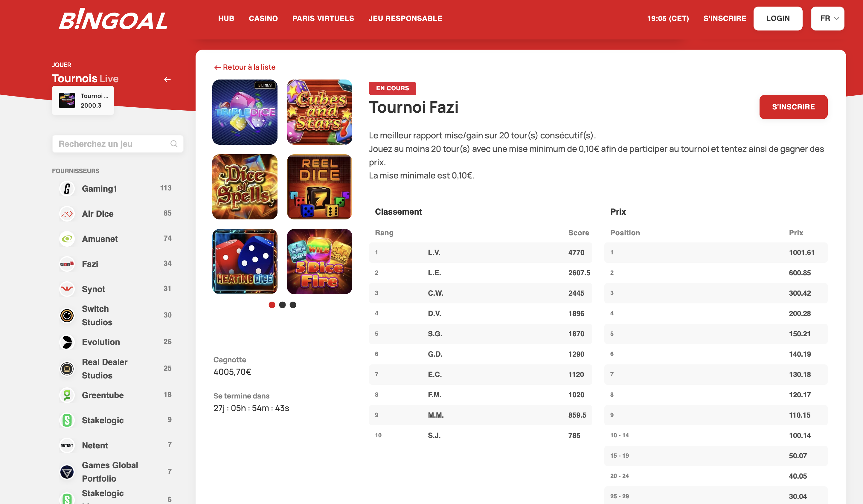Viewport: 863px width, 504px height.
Task: Click the Classement table heading
Action: point(398,212)
